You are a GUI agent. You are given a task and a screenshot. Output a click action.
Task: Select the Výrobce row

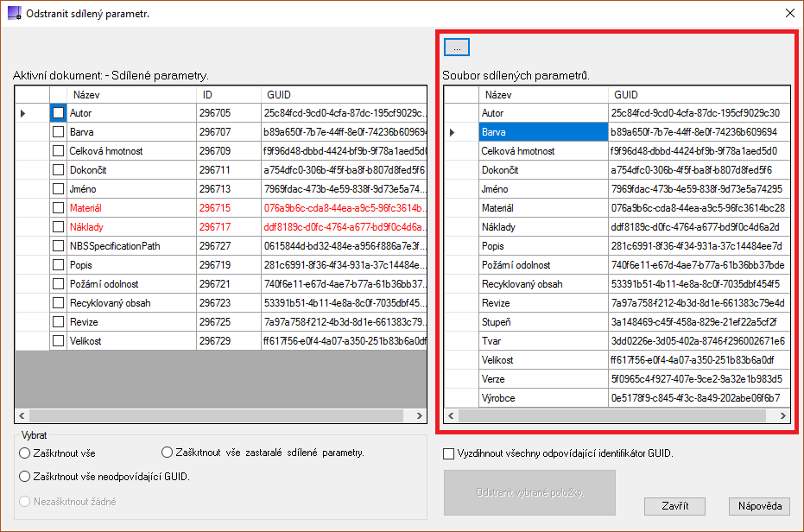click(617, 397)
